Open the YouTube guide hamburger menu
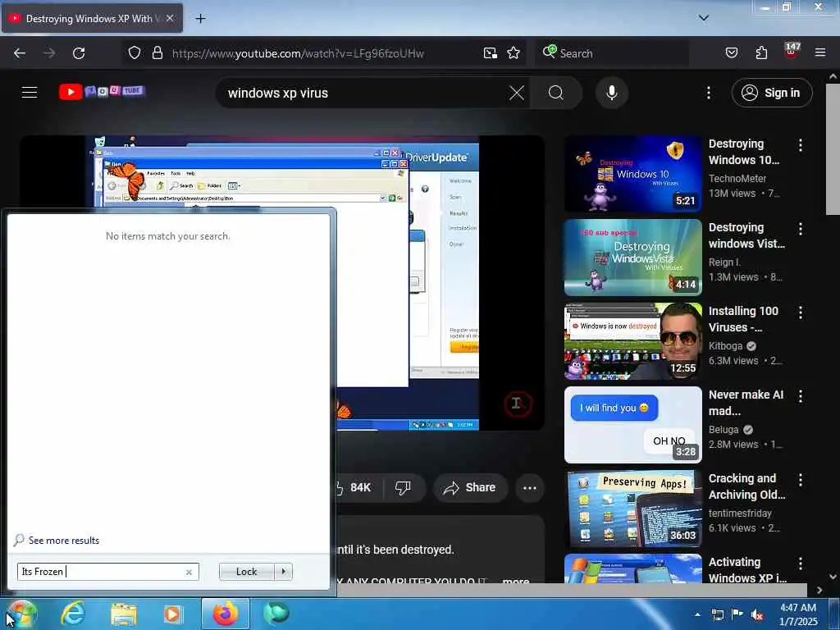 [x=30, y=93]
